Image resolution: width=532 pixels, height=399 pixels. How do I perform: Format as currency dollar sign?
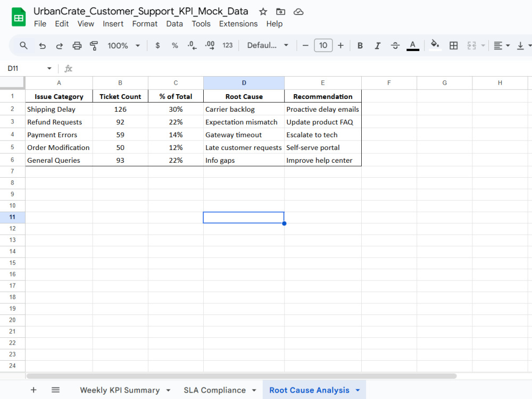tap(157, 45)
